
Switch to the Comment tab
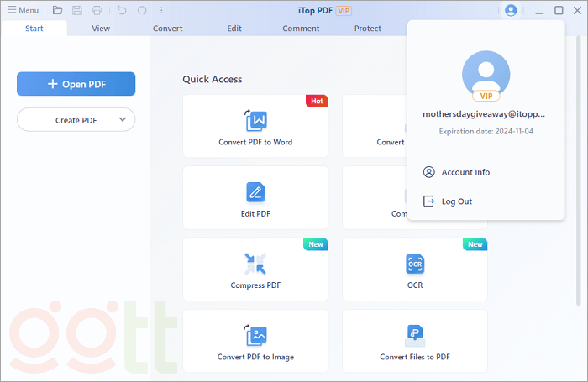pos(301,28)
